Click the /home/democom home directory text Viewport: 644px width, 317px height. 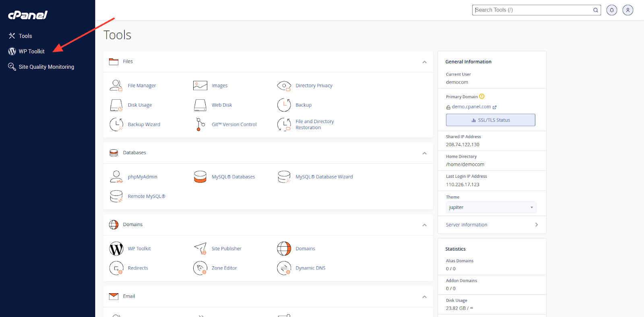tap(465, 164)
